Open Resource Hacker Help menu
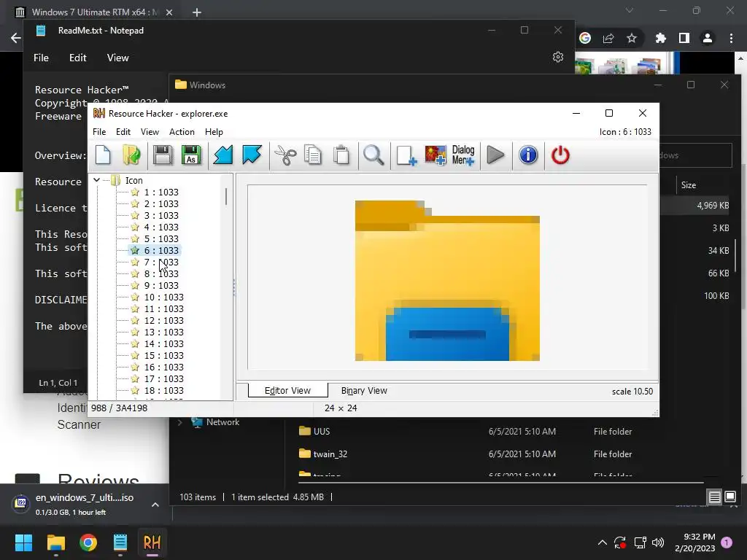The height and width of the screenshot is (560, 747). click(214, 132)
